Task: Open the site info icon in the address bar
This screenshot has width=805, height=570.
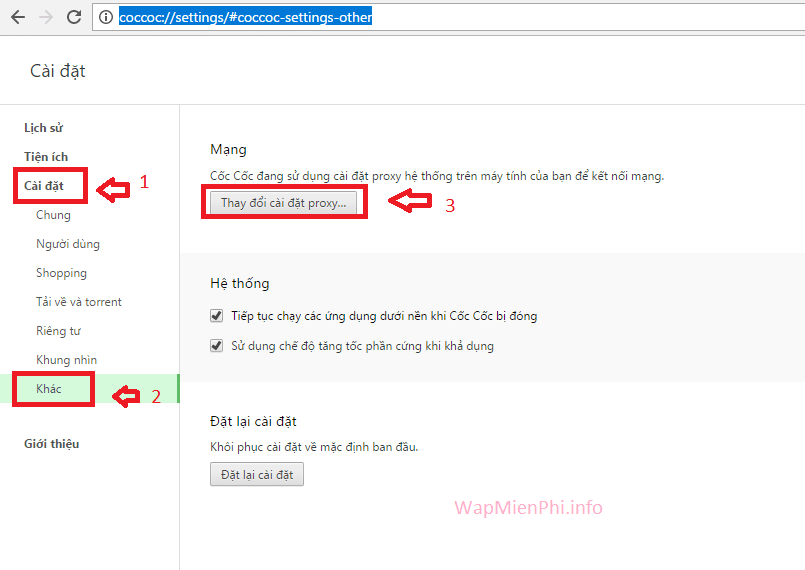Action: pyautogui.click(x=106, y=17)
